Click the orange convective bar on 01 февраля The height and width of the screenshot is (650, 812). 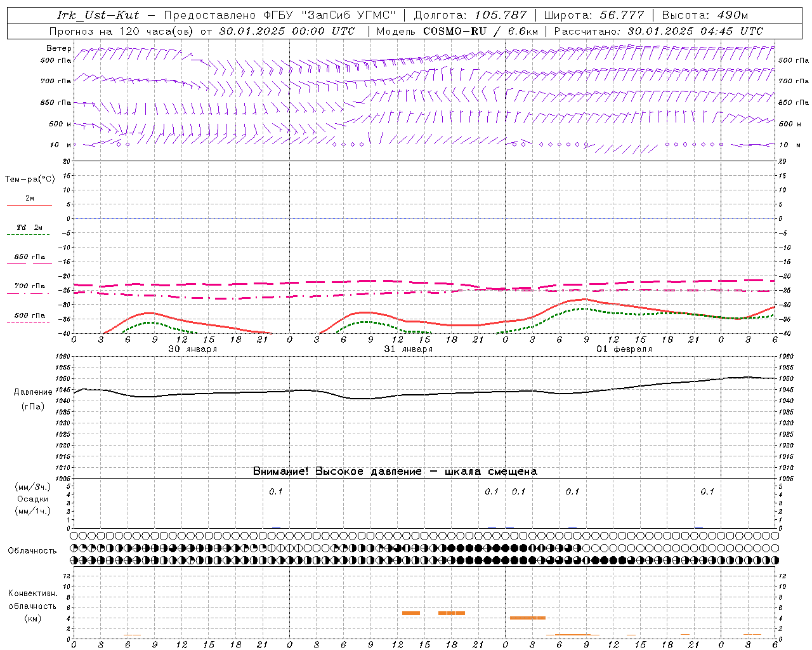[x=528, y=618]
